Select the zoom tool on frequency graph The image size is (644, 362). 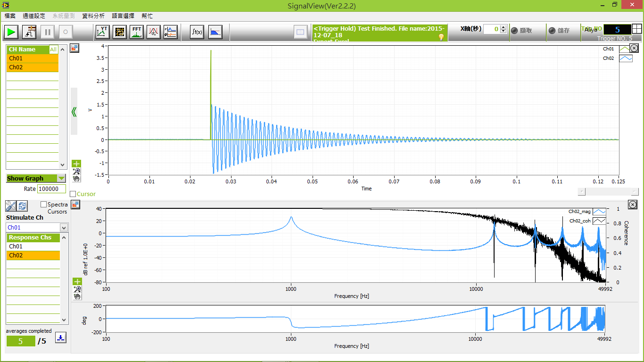click(77, 289)
